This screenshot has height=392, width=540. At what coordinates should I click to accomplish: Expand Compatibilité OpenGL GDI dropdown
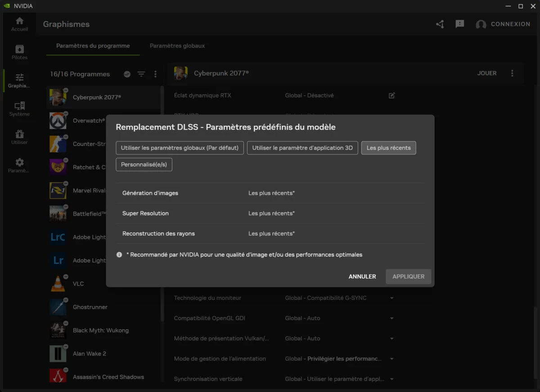pos(391,318)
